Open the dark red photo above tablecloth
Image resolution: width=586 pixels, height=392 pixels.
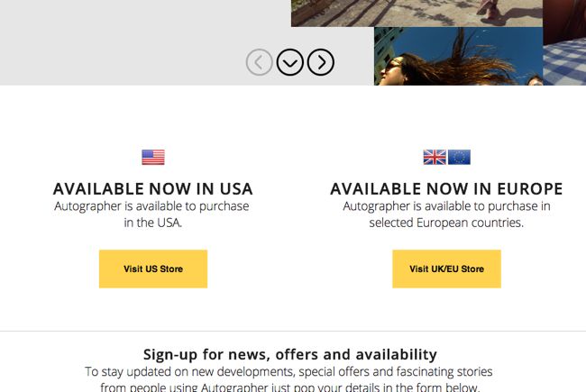pos(564,20)
